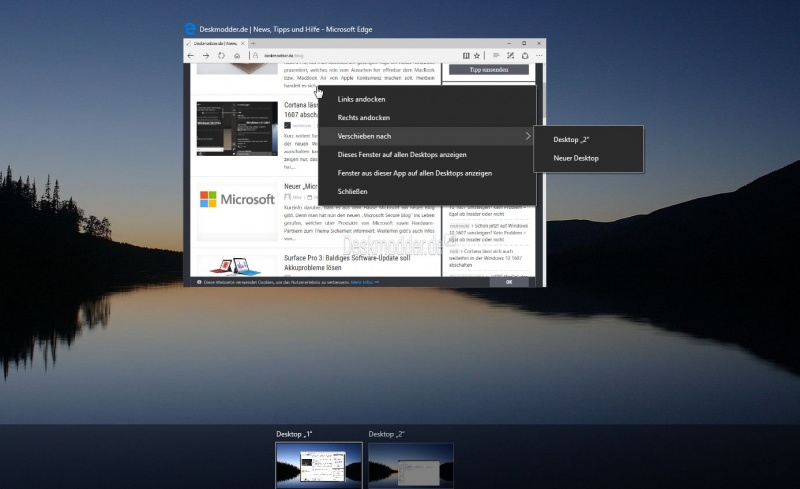This screenshot has width=800, height=489.
Task: Open the Edge Hub lines icon
Action: [x=496, y=56]
